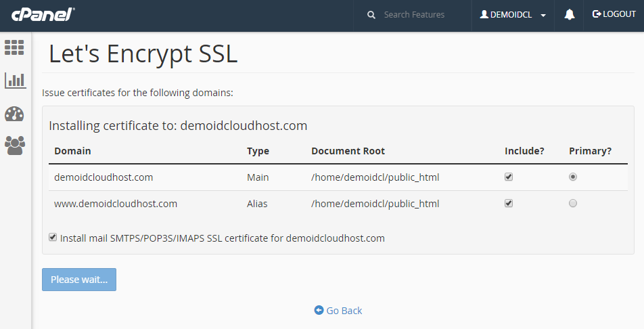Select demoidcloudhost.com as Primary domain
The width and height of the screenshot is (644, 329).
click(x=572, y=177)
